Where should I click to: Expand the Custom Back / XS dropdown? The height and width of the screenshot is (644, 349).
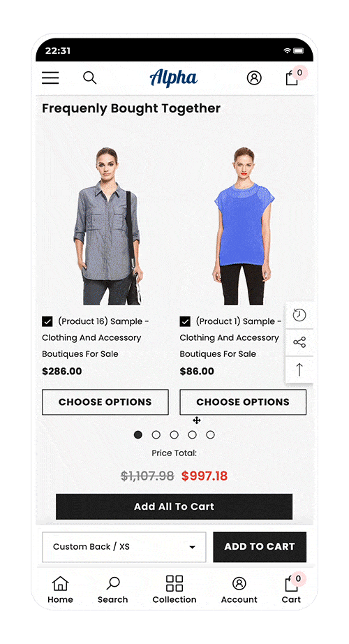124,547
